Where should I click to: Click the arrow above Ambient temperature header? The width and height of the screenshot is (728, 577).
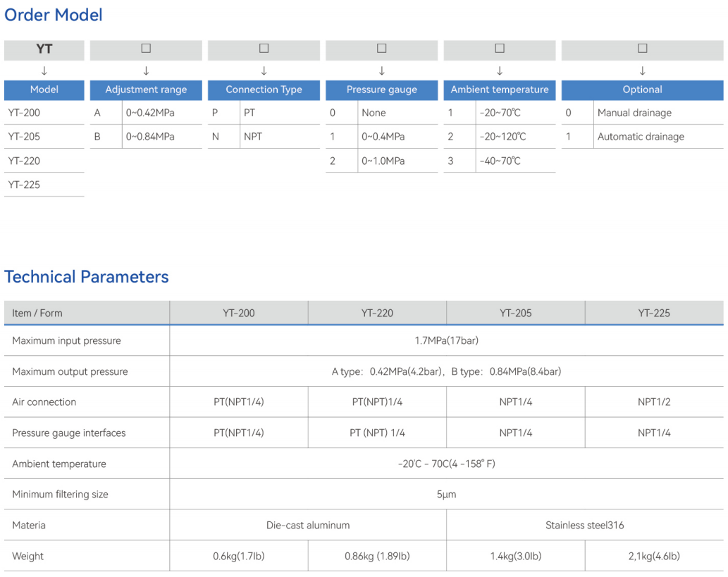(500, 70)
